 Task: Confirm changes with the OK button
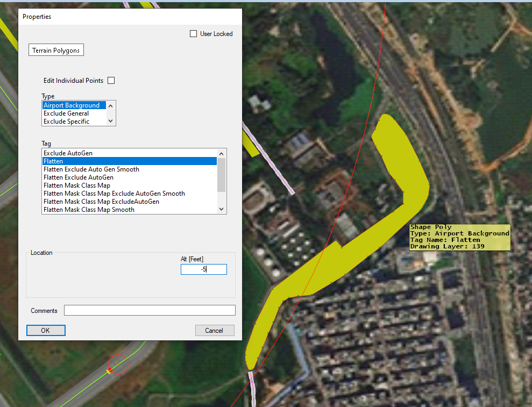46,330
